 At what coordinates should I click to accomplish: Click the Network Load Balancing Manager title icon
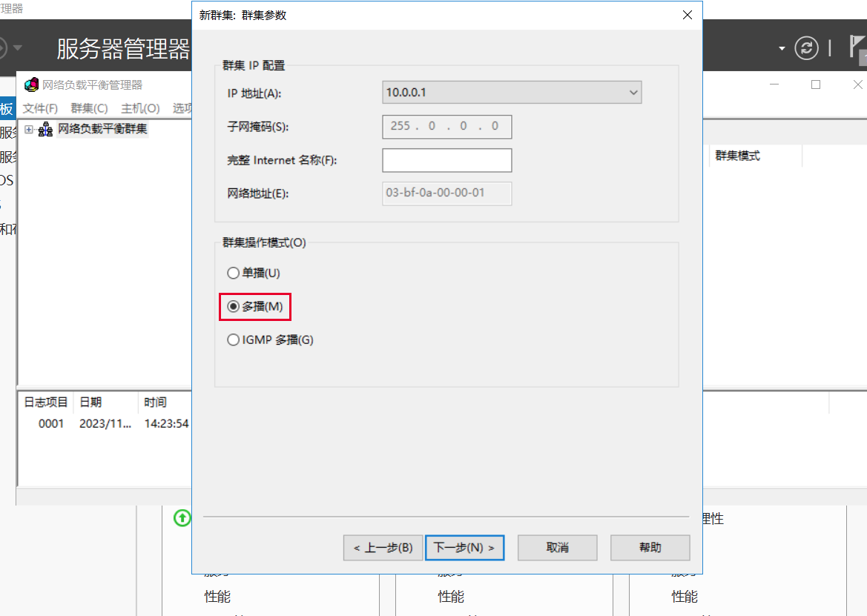(31, 85)
